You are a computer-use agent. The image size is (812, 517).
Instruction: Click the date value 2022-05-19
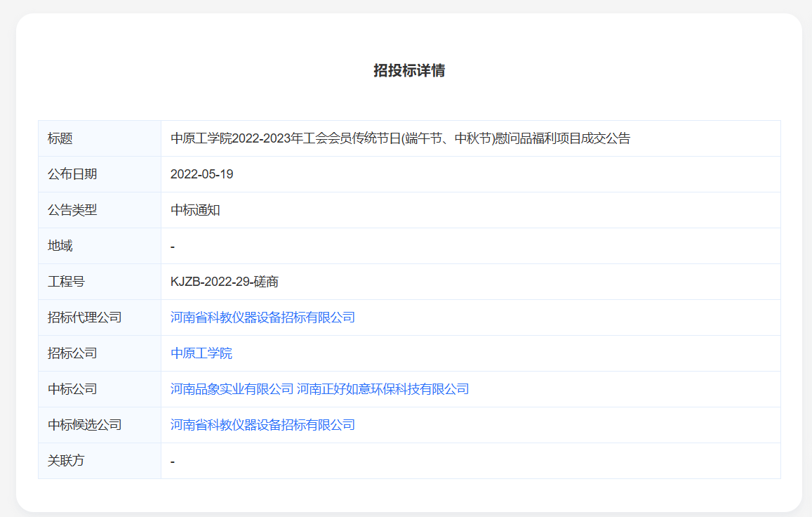(x=201, y=174)
